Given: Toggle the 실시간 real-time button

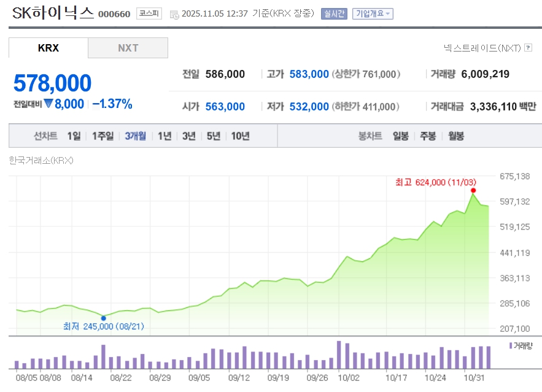Looking at the screenshot, I should 334,13.
